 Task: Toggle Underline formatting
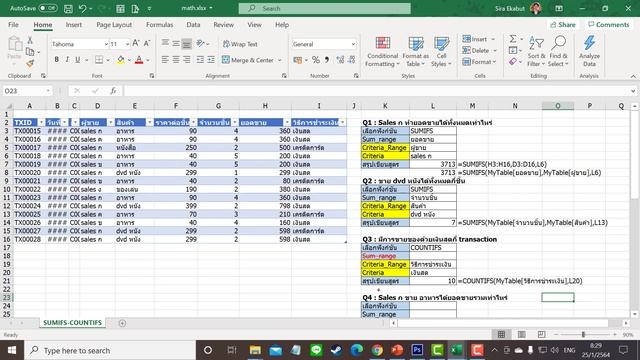(x=78, y=60)
